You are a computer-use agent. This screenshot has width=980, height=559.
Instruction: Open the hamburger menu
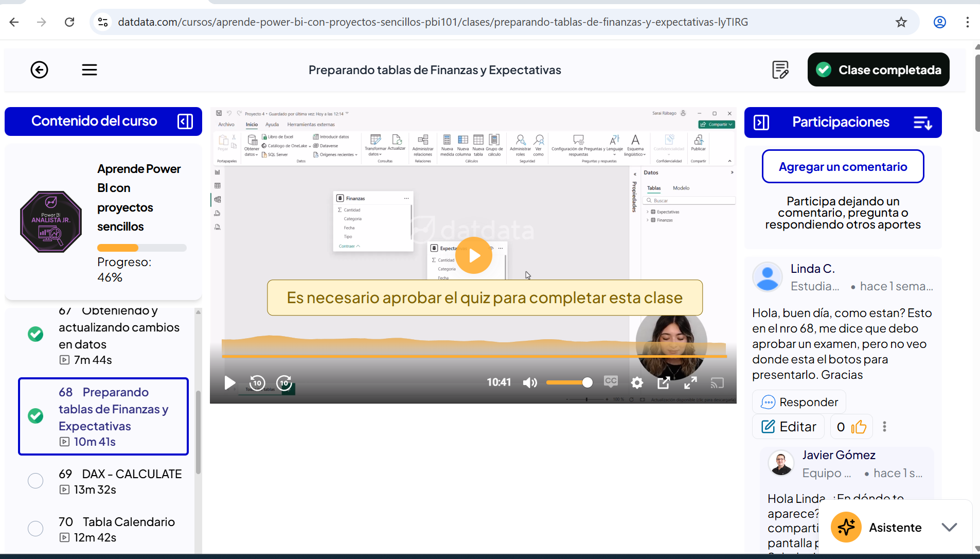pos(90,69)
